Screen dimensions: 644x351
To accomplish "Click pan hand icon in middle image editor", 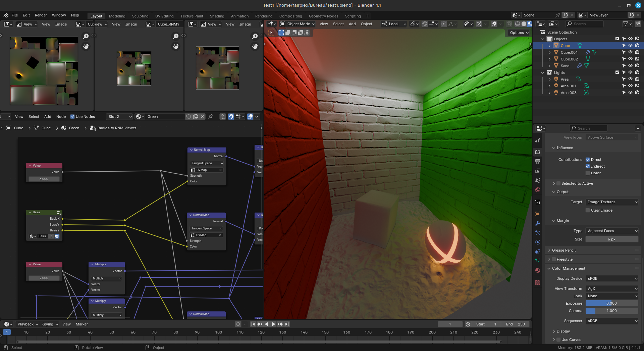I will pos(176,46).
